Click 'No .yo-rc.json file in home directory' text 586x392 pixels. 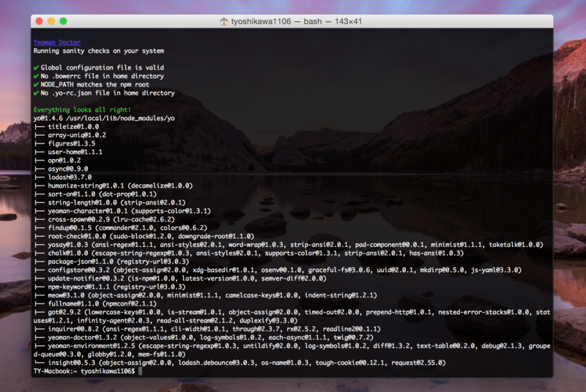108,93
